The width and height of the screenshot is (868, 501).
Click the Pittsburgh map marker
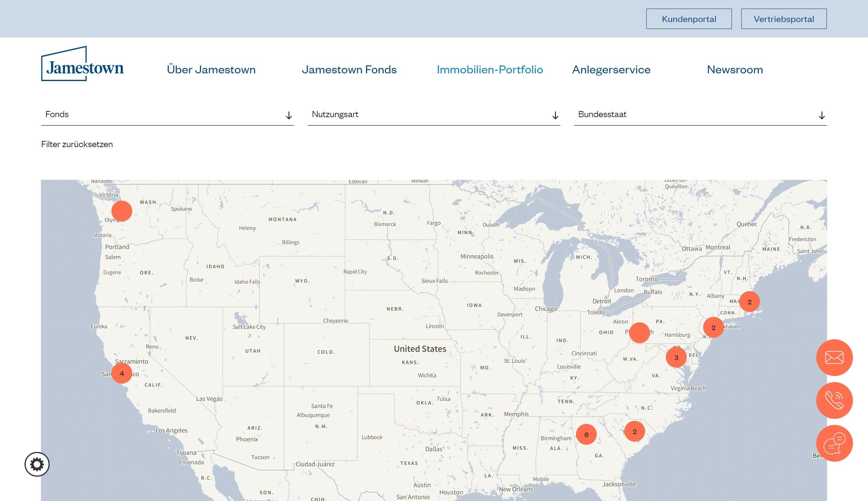point(639,333)
